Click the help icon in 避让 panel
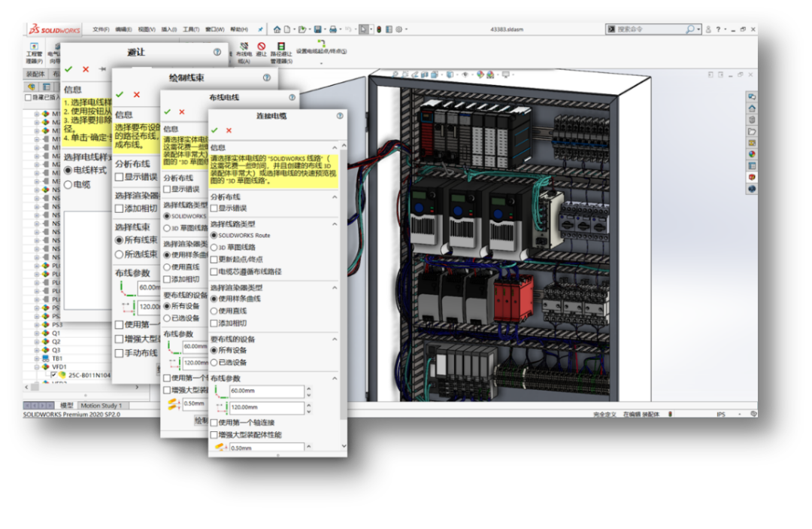Image resolution: width=812 pixels, height=529 pixels. pos(217,53)
